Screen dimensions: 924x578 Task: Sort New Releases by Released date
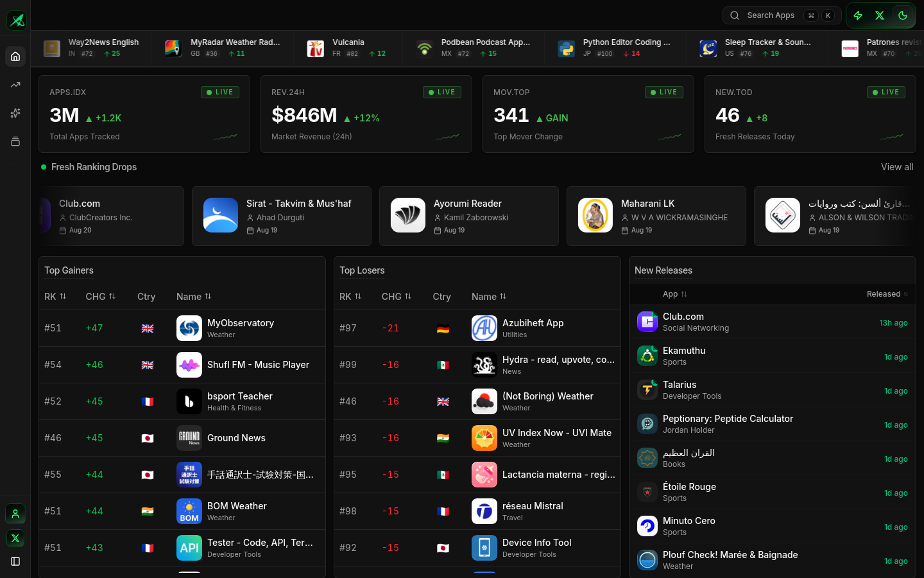(887, 294)
